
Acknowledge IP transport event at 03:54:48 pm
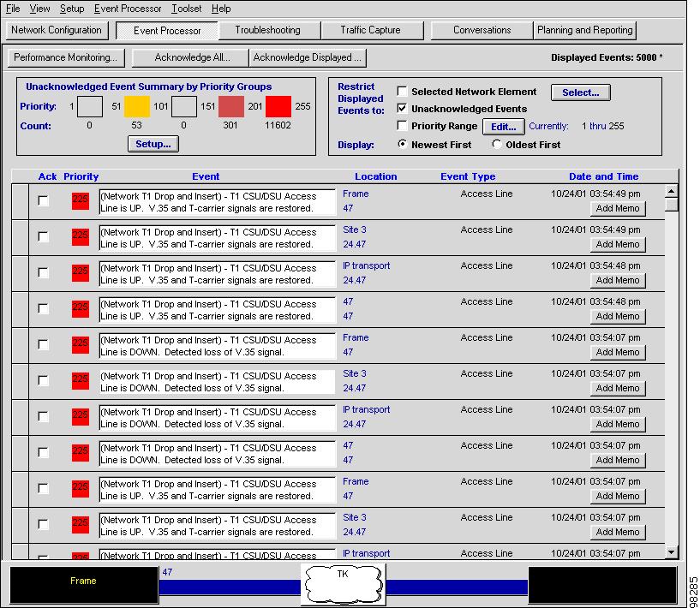(x=44, y=272)
